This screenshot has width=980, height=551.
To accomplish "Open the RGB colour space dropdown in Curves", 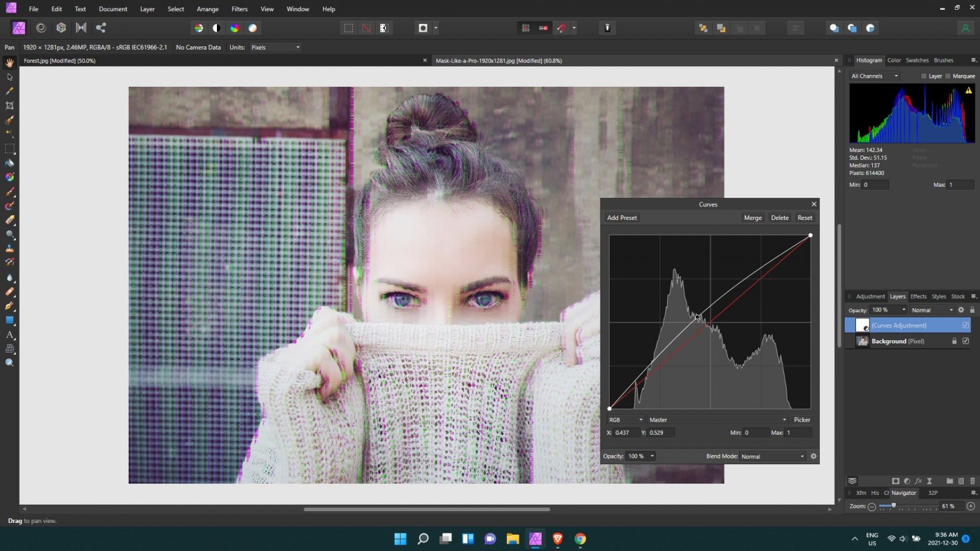I will [626, 420].
